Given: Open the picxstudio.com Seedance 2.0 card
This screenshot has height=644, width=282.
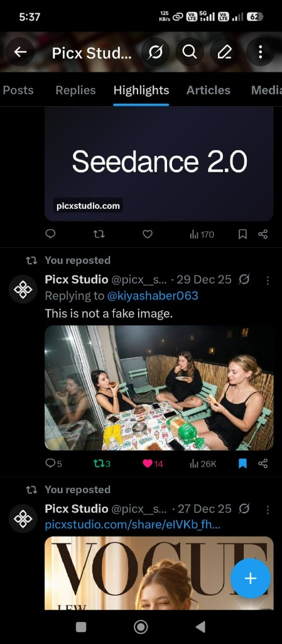Looking at the screenshot, I should tap(159, 164).
